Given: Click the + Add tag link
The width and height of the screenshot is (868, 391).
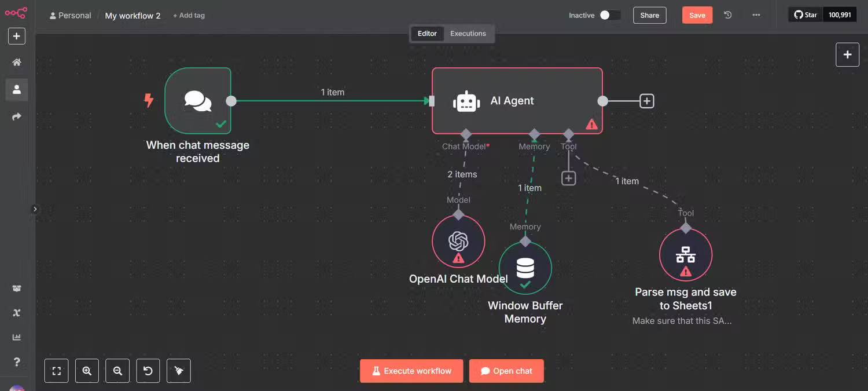Looking at the screenshot, I should click(x=189, y=16).
